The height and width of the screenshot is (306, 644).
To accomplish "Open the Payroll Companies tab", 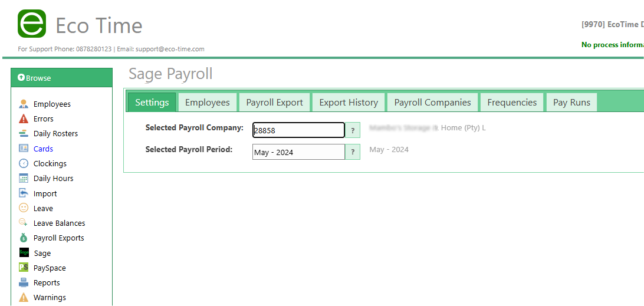I will click(432, 102).
